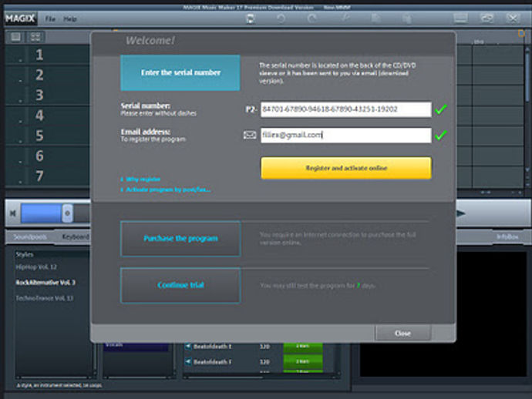
Task: Click the paste clipboard icon in the toolbar
Action: 407,18
